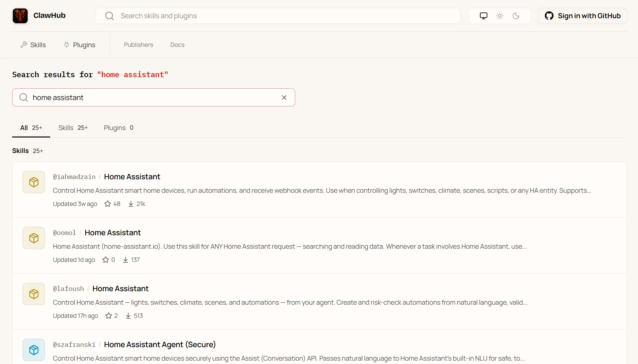Go to Publishers page

pyautogui.click(x=138, y=45)
